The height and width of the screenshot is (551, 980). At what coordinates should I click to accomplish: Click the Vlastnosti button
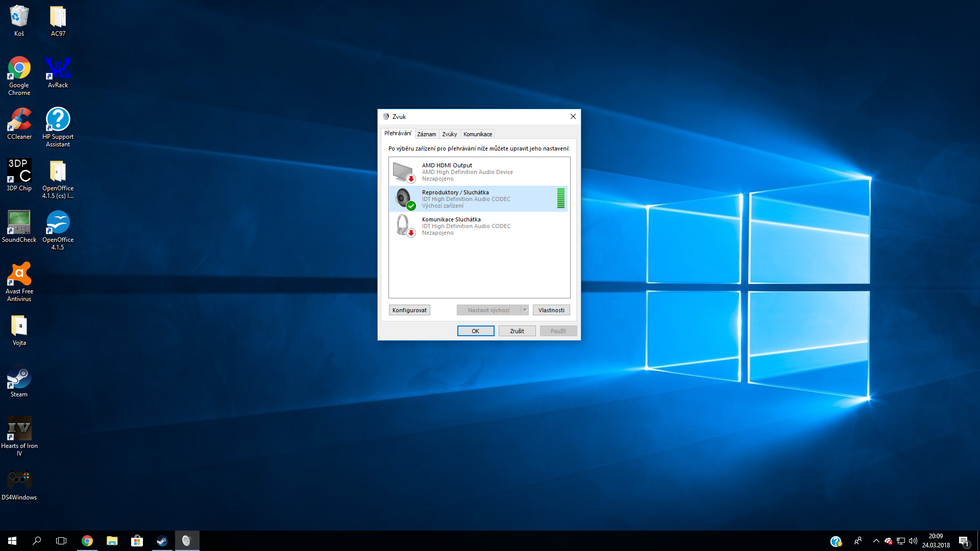(x=551, y=310)
